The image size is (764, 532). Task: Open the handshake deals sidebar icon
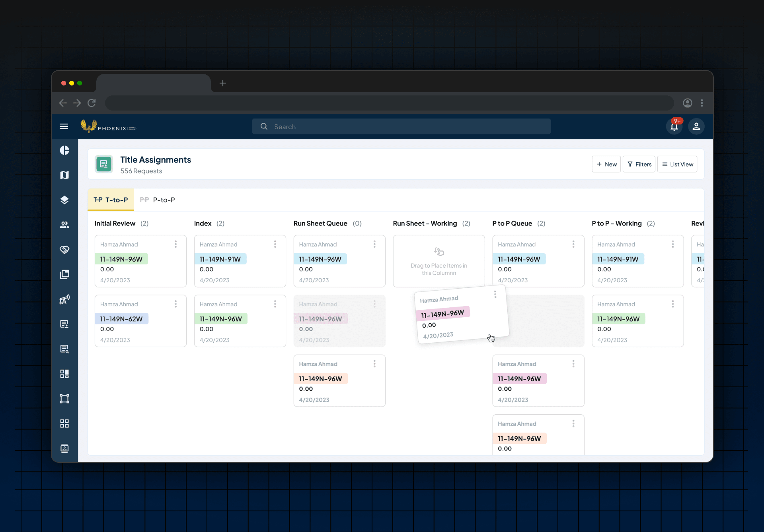[64, 249]
